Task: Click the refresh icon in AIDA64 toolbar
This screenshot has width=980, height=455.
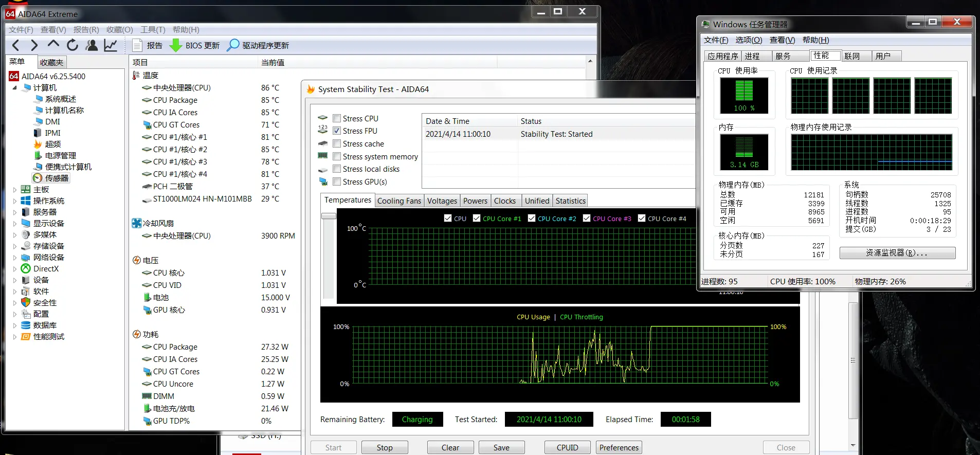Action: (72, 45)
